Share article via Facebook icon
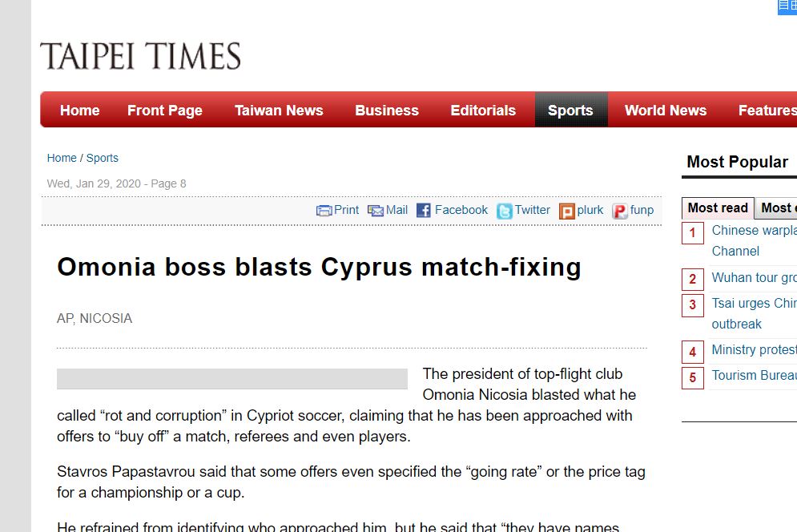 click(424, 211)
